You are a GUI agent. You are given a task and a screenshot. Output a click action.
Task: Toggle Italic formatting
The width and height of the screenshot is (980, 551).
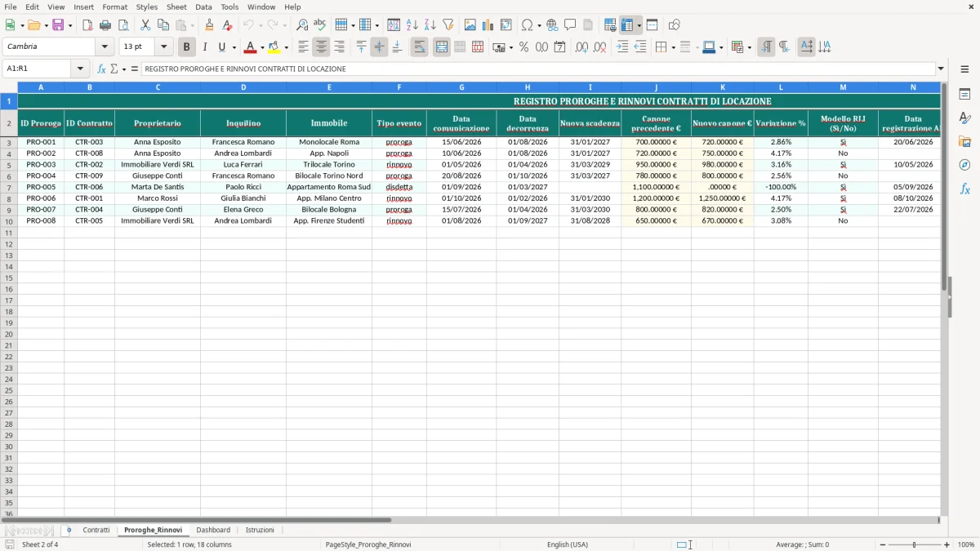205,47
